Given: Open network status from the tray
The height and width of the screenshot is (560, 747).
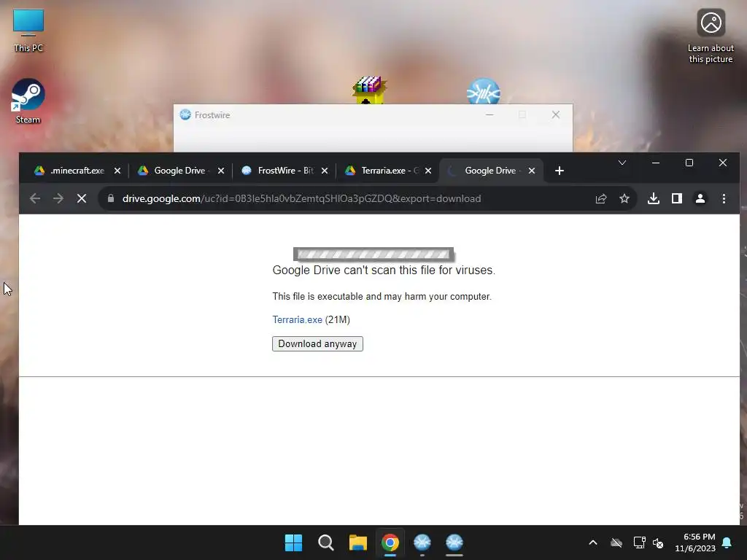Looking at the screenshot, I should coord(639,542).
